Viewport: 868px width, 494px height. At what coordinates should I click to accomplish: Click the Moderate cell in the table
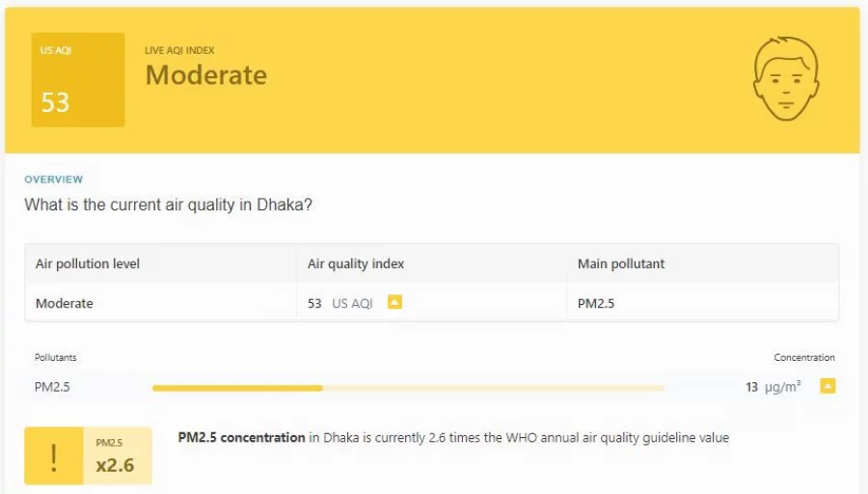65,303
